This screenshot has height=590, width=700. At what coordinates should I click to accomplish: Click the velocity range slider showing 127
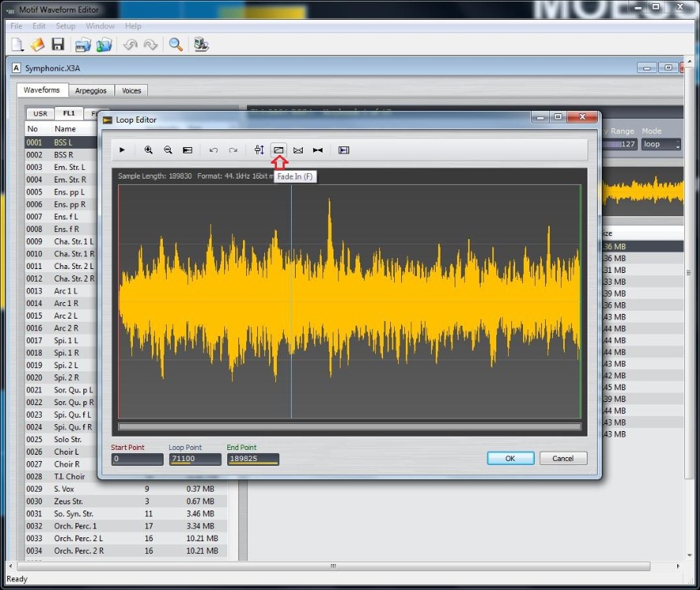(x=618, y=144)
